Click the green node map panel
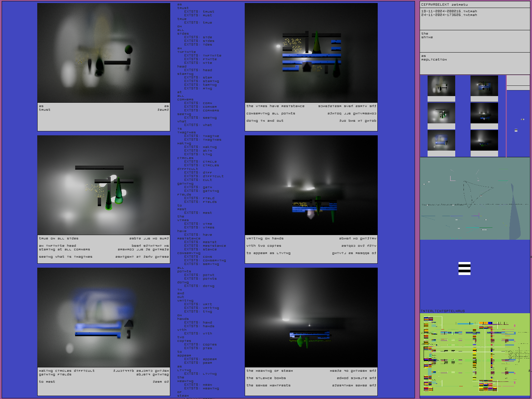Screen dimensions: 532x399 pyautogui.click(x=474, y=354)
